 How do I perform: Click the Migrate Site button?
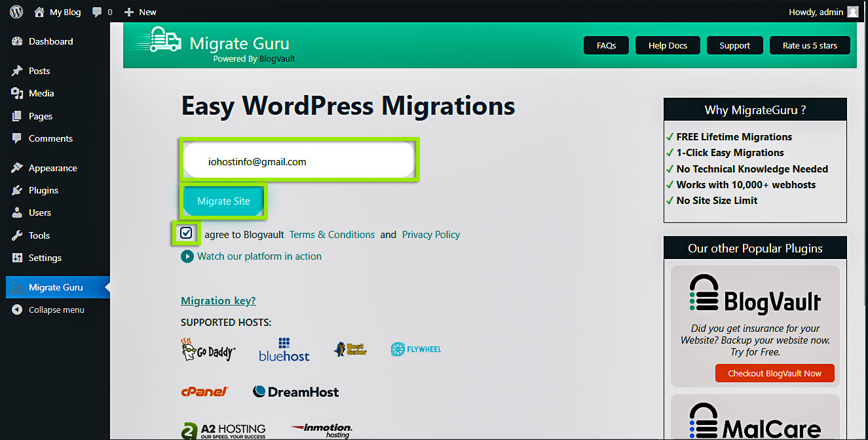[223, 201]
